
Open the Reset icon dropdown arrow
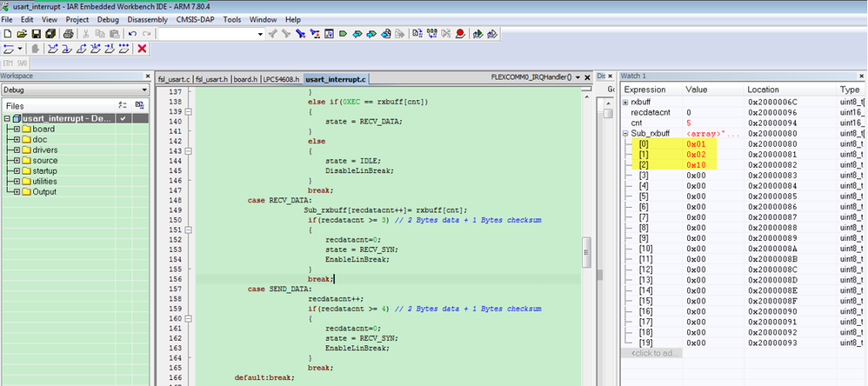(20, 49)
